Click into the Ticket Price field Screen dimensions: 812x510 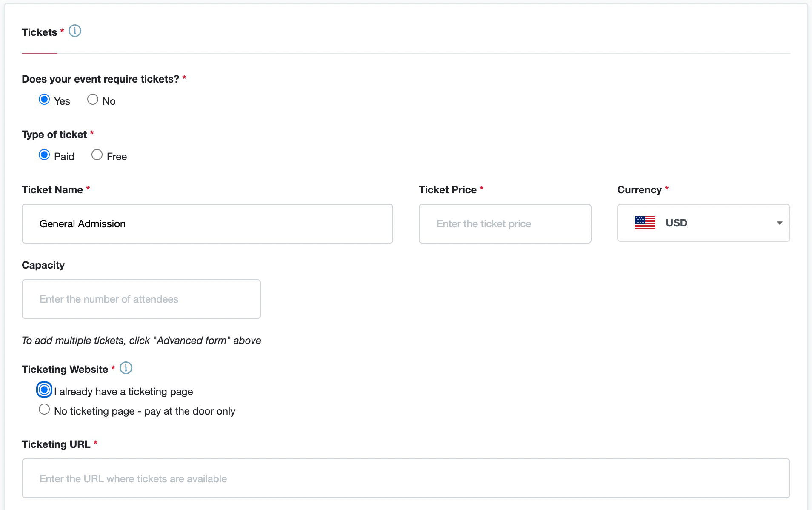point(505,223)
